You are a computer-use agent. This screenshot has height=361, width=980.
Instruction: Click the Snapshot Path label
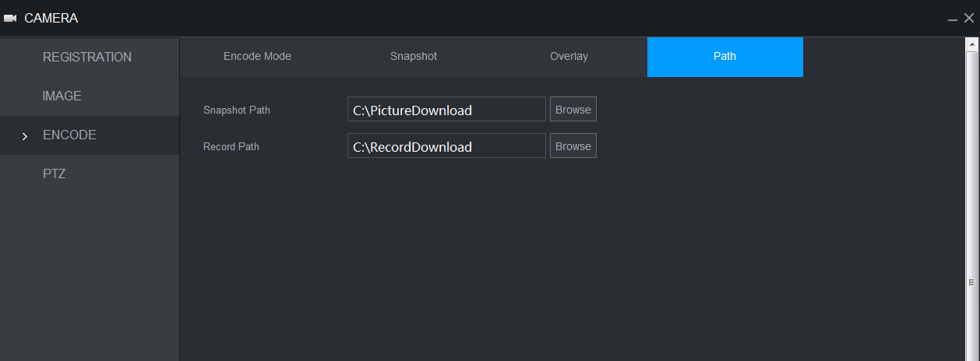click(237, 110)
